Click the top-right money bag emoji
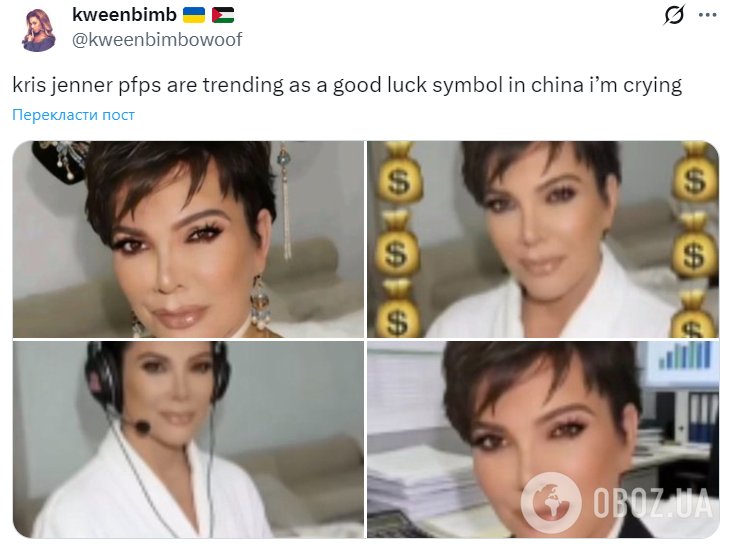This screenshot has height=549, width=731. click(x=695, y=172)
